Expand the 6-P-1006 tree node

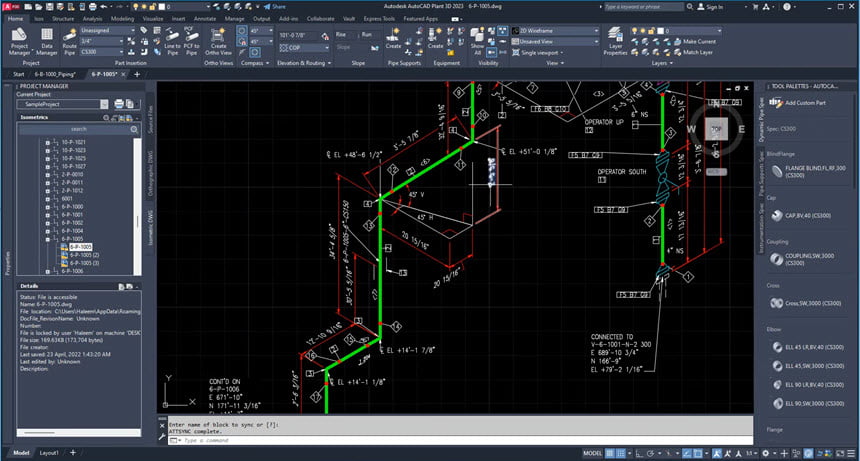click(48, 271)
